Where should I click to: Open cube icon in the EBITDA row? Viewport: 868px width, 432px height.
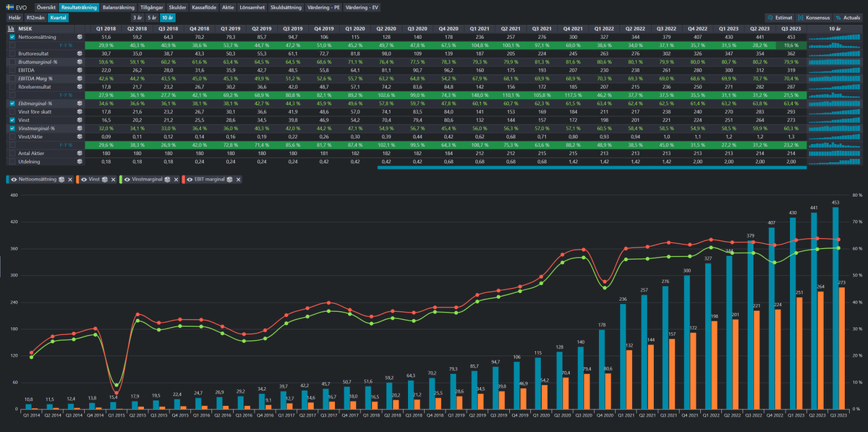pyautogui.click(x=80, y=70)
